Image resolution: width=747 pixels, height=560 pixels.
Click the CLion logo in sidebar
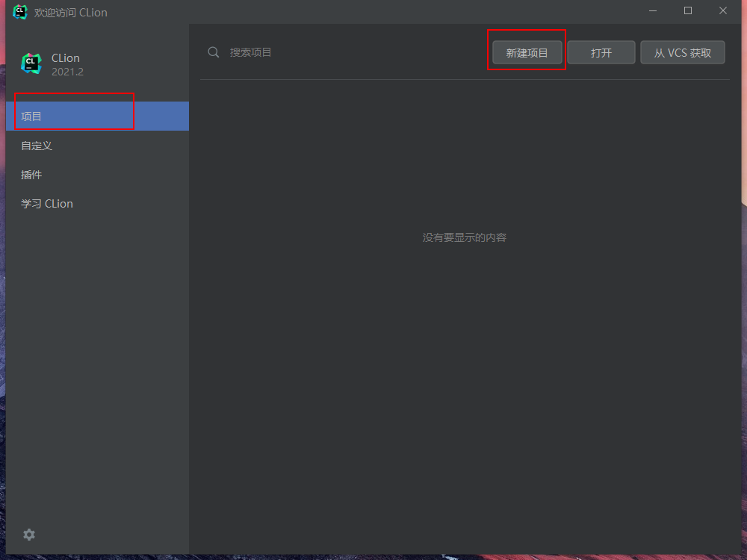pos(31,63)
